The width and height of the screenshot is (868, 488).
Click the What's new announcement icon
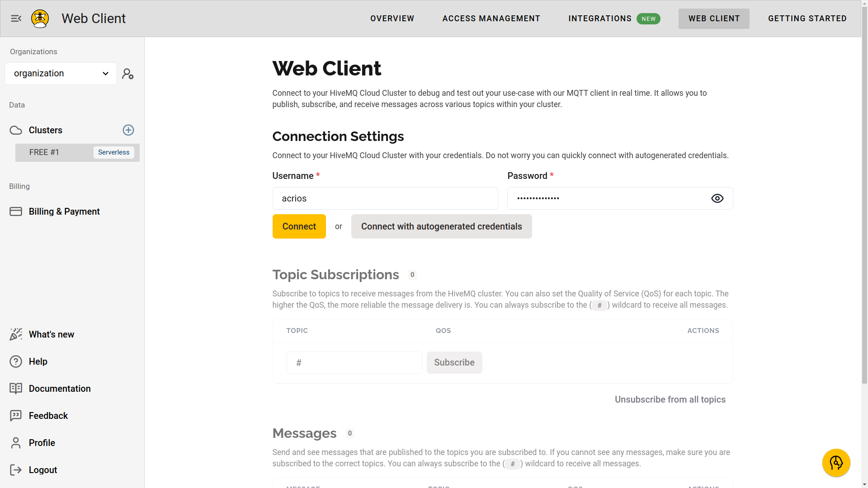[16, 334]
